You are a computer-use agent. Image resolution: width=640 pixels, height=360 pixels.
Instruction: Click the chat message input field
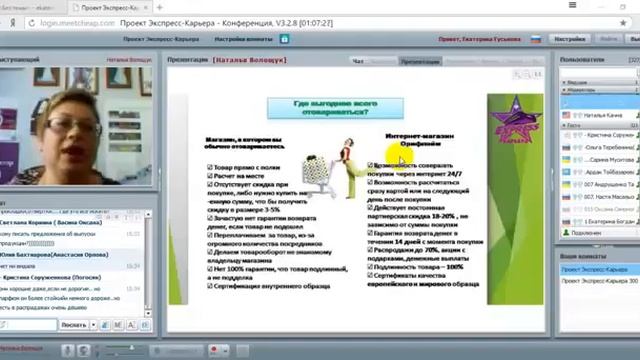coord(29,325)
